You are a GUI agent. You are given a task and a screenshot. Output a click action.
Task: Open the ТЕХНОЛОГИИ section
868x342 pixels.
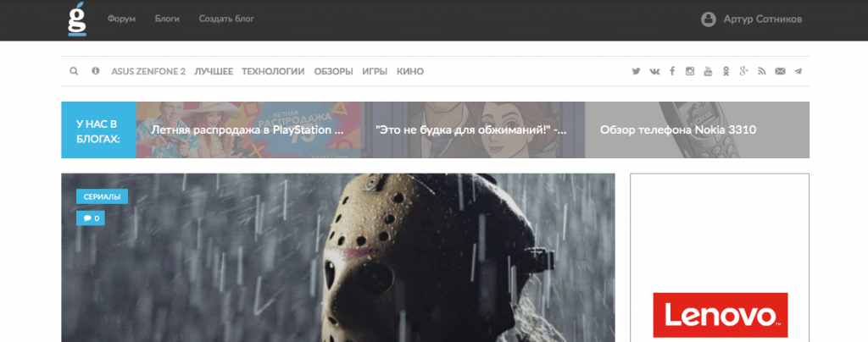pyautogui.click(x=273, y=71)
